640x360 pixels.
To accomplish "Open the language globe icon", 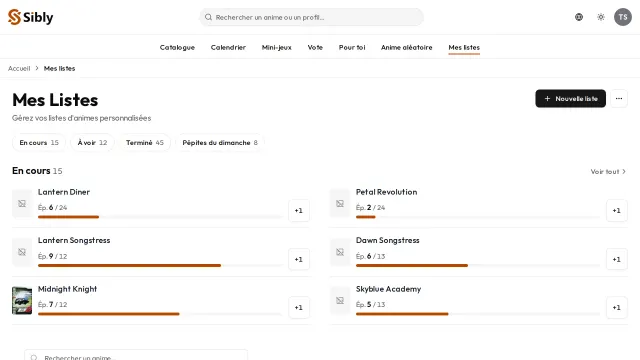I will click(x=579, y=17).
